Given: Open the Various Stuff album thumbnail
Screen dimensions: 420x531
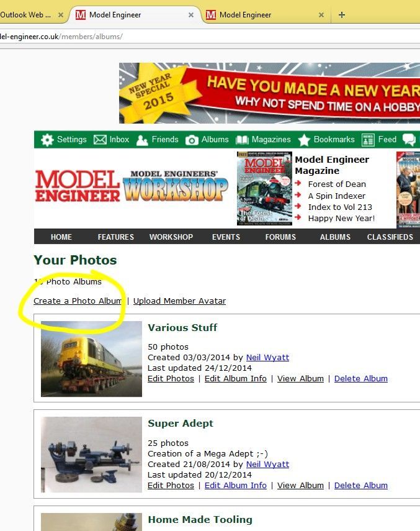Looking at the screenshot, I should click(91, 359).
